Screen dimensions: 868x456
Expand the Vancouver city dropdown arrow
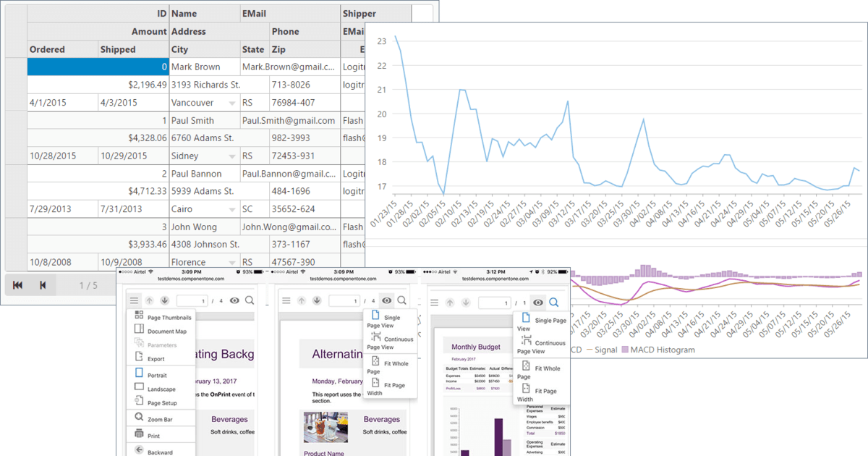(x=232, y=104)
